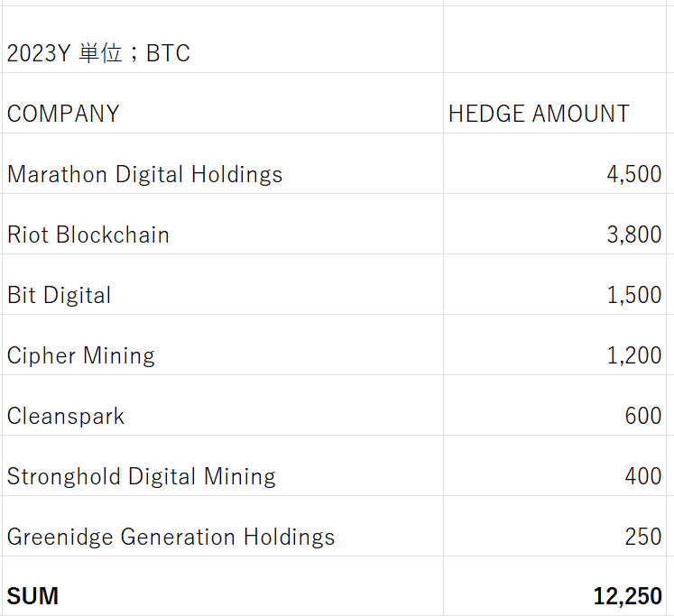Select the Cipher Mining cell
674x616 pixels.
click(x=81, y=355)
